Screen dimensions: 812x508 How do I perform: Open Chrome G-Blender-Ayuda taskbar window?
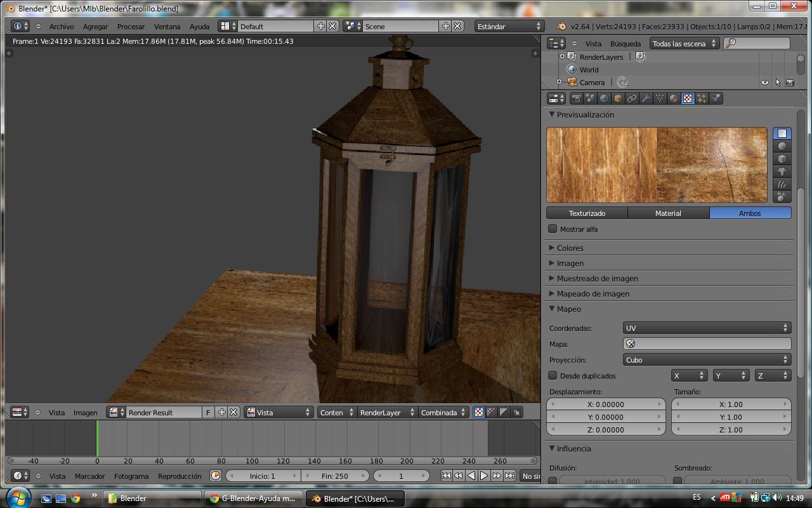254,498
